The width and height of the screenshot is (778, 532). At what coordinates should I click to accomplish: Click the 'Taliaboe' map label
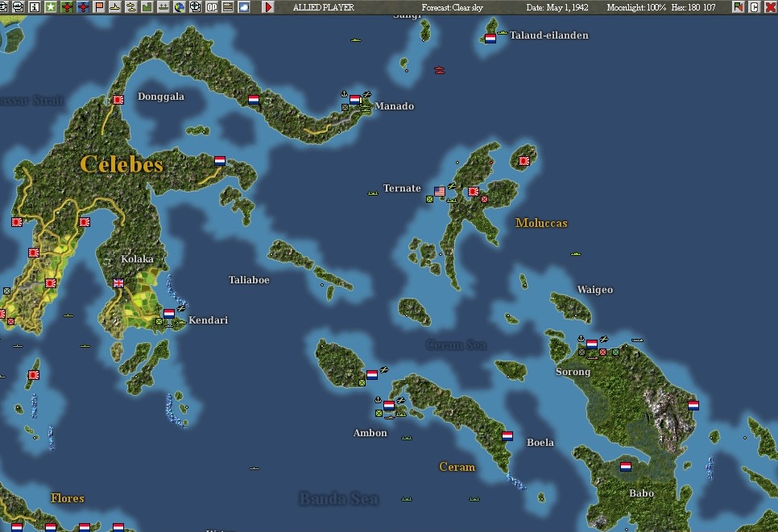click(x=249, y=279)
